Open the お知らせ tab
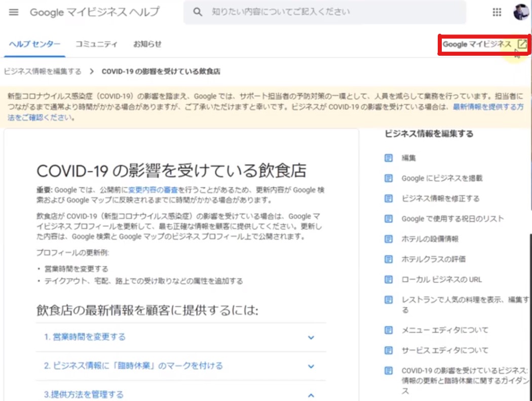Viewport: 532px width, 401px height. [x=147, y=44]
